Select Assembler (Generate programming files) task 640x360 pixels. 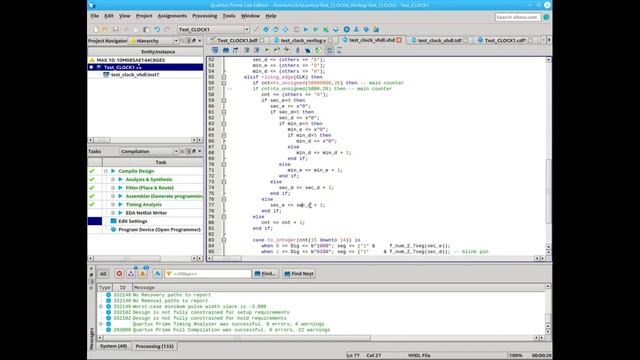click(164, 196)
